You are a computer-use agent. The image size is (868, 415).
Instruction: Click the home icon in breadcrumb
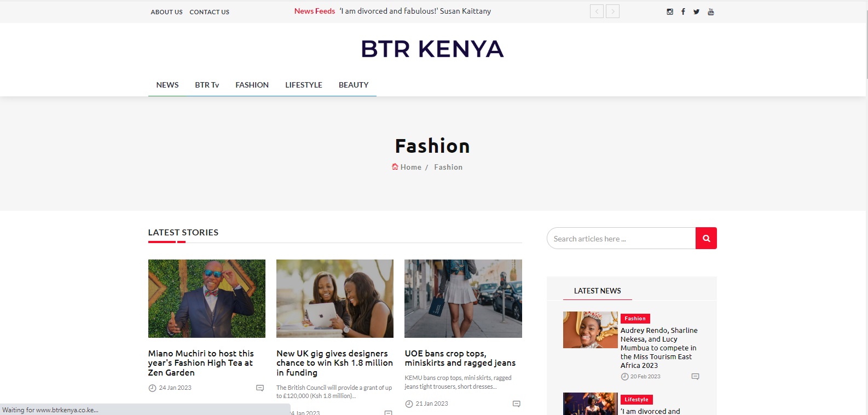coord(395,167)
